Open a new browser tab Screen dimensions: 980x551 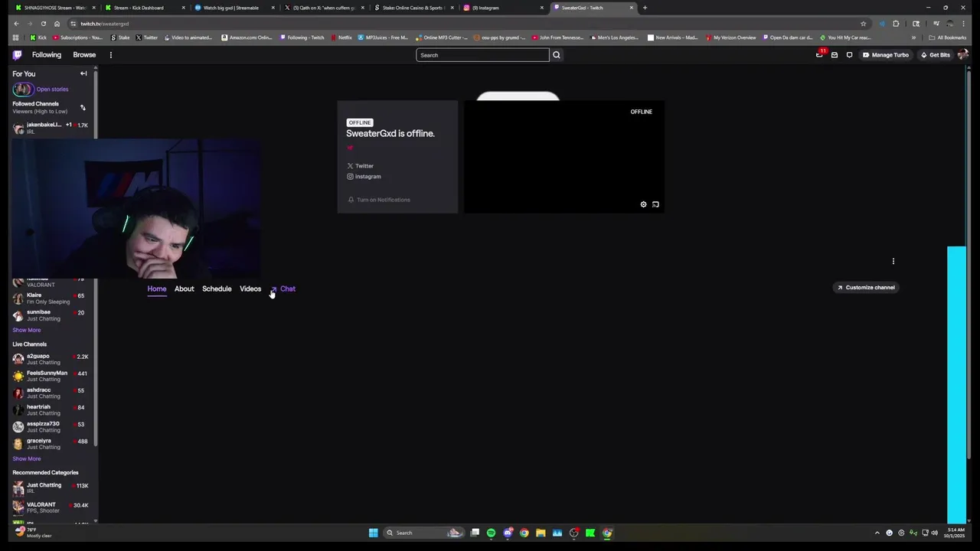[x=645, y=8]
